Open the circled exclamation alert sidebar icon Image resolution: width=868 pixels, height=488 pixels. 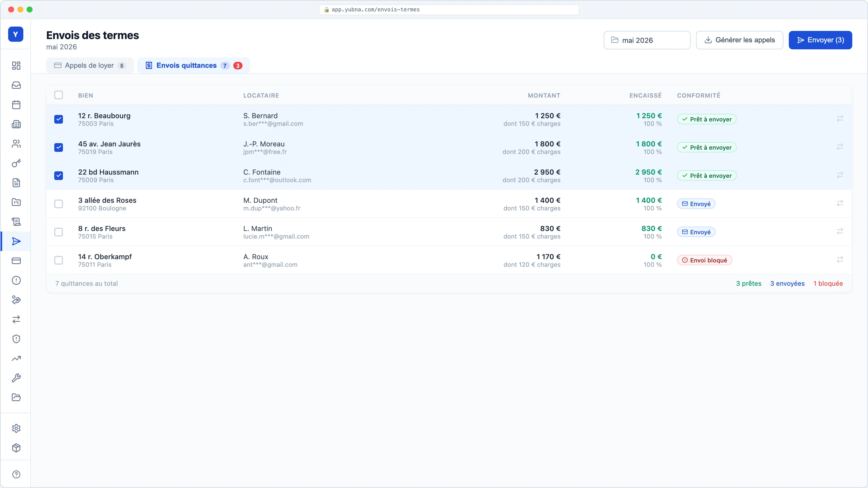click(16, 280)
